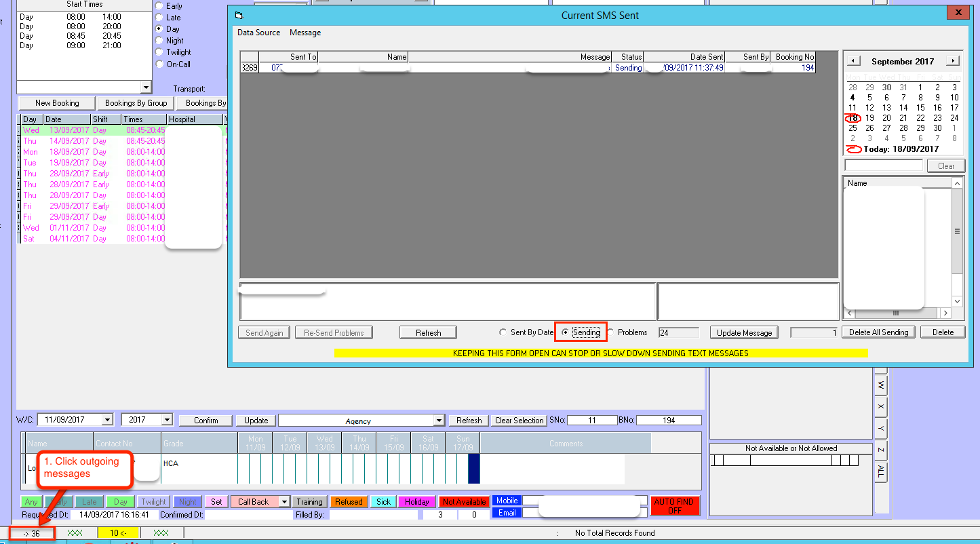The image size is (980, 544).
Task: Go to previous month in the calendar
Action: (x=854, y=61)
